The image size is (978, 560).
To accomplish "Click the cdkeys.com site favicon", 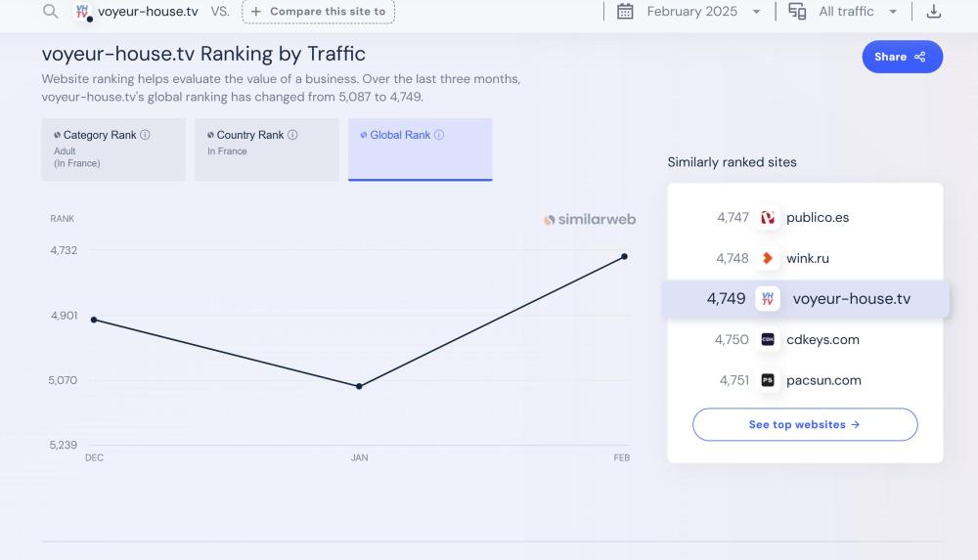I will click(x=768, y=340).
